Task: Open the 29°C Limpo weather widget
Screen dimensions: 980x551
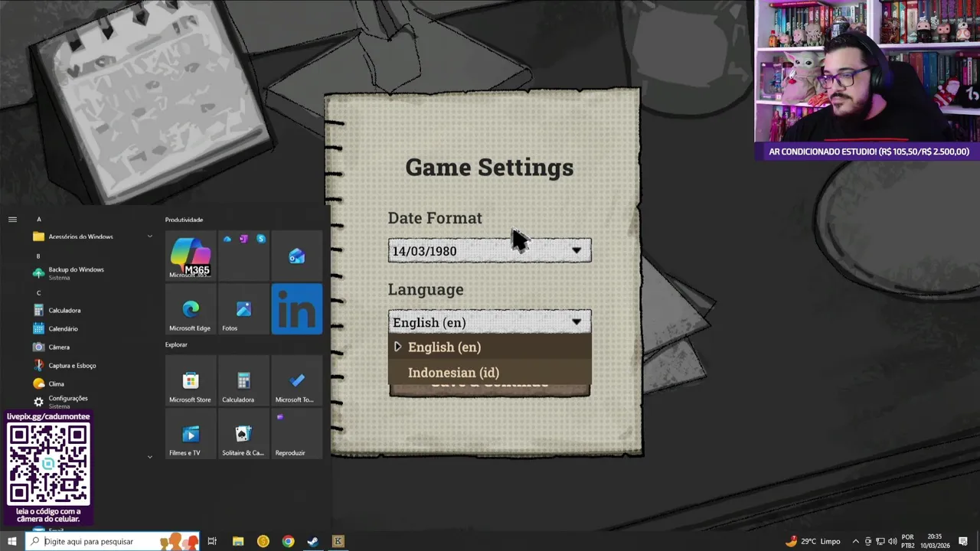Action: click(813, 541)
